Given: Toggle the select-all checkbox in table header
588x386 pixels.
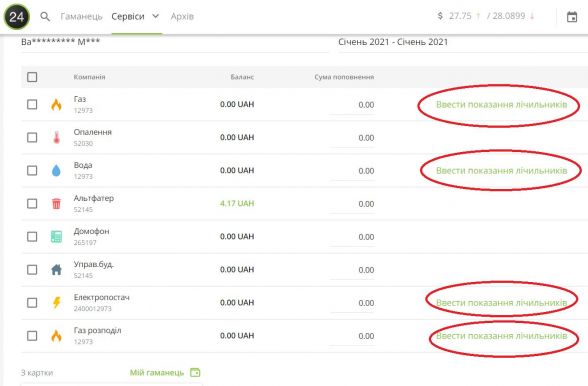Looking at the screenshot, I should [x=32, y=77].
